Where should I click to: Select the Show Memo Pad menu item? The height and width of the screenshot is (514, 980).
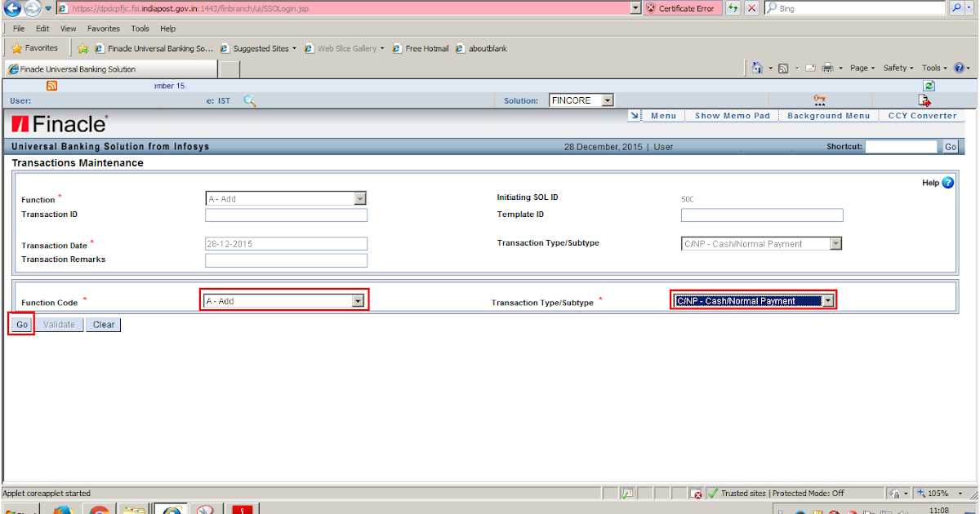[x=731, y=115]
